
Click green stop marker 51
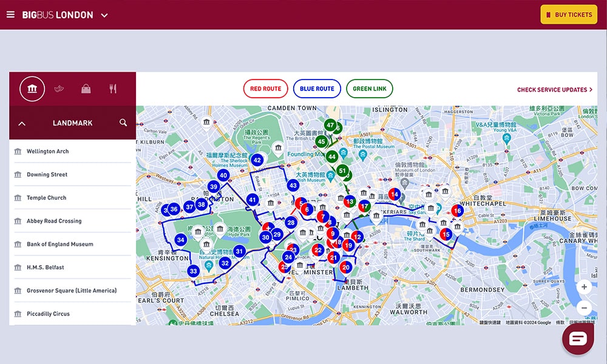342,170
